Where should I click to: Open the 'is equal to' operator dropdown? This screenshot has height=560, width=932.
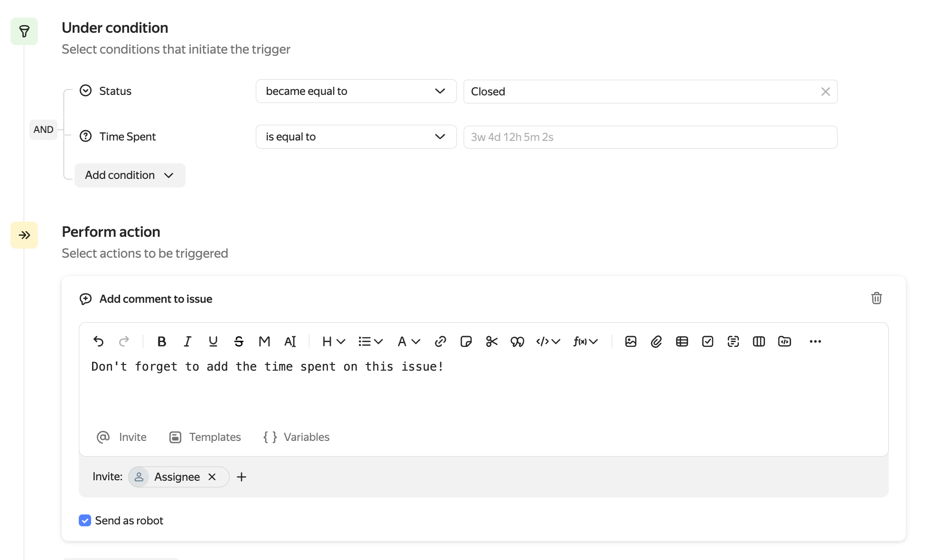point(356,137)
